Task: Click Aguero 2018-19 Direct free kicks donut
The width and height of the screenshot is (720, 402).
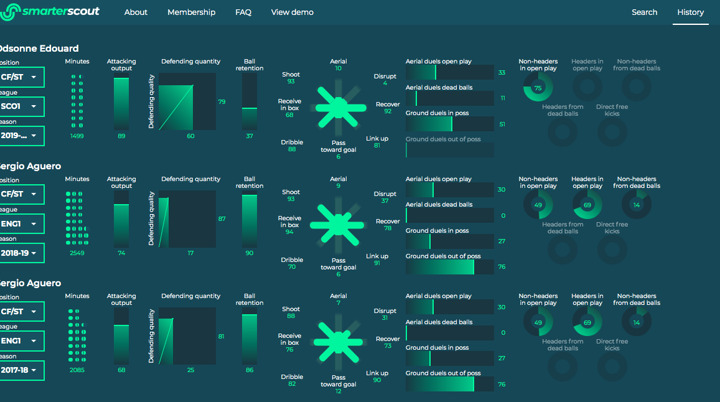Action: click(x=612, y=249)
